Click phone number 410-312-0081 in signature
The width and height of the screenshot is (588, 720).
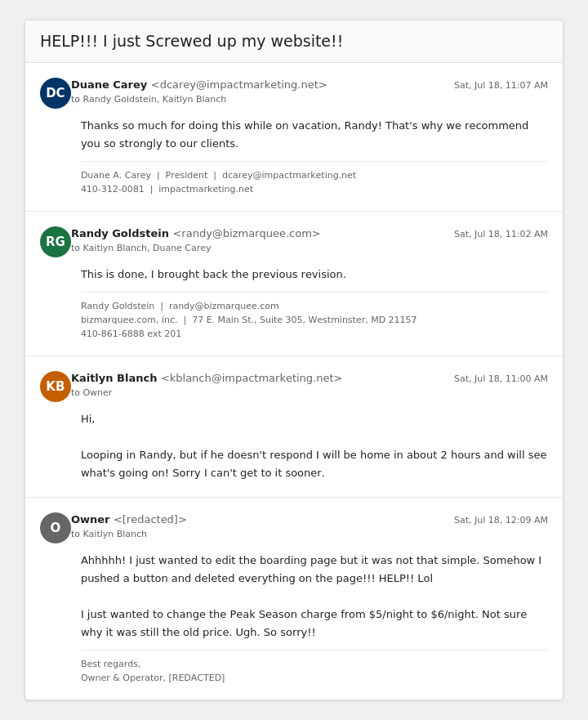pyautogui.click(x=113, y=189)
